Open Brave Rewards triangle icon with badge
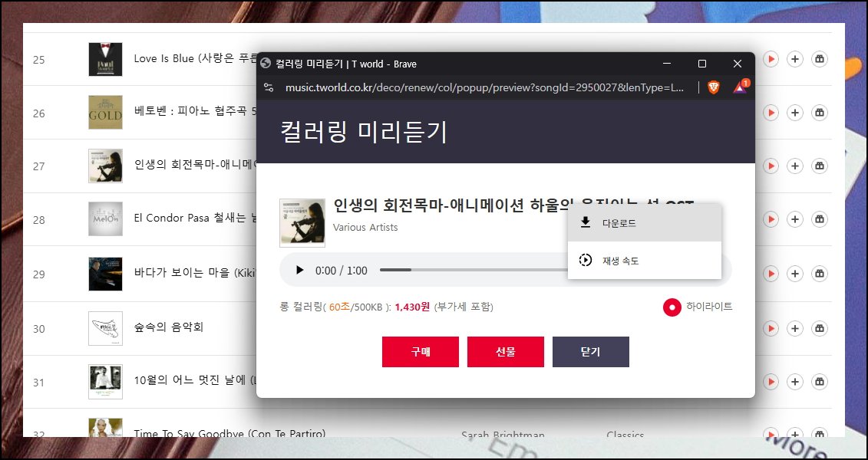The height and width of the screenshot is (460, 868). pos(740,87)
